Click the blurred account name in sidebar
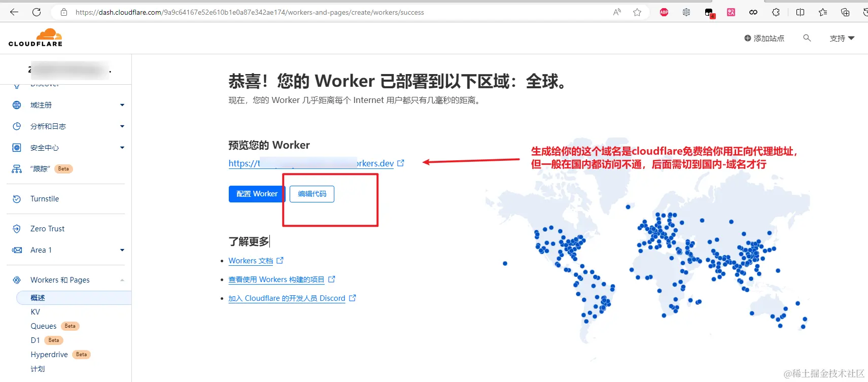Image resolution: width=868 pixels, height=382 pixels. pos(70,70)
